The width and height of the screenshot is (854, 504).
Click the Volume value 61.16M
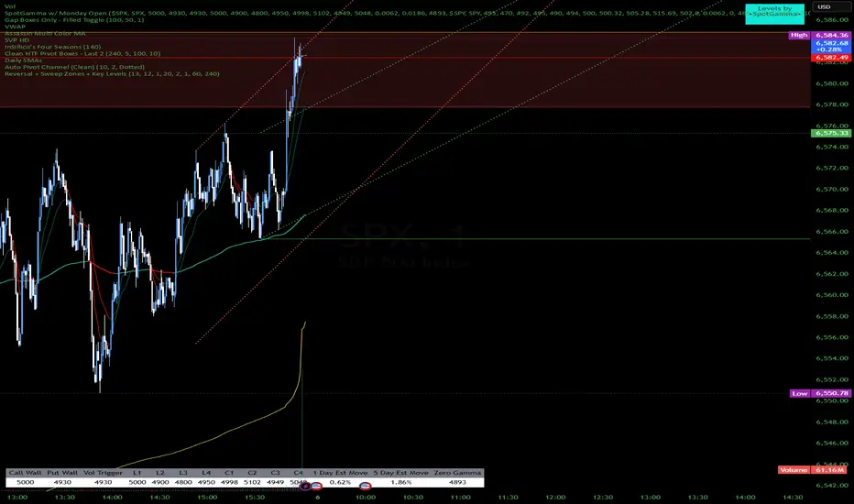pyautogui.click(x=829, y=470)
